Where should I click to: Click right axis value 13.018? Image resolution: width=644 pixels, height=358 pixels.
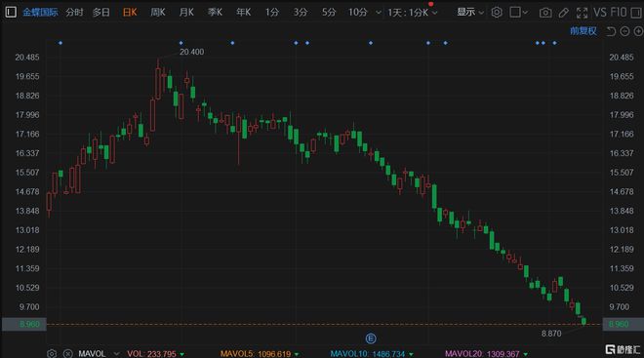(622, 230)
